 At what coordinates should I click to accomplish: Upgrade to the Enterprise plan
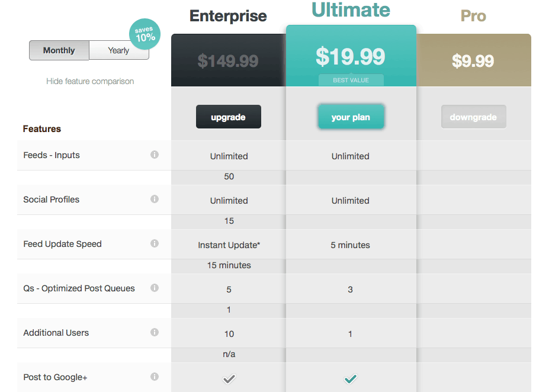pos(229,117)
